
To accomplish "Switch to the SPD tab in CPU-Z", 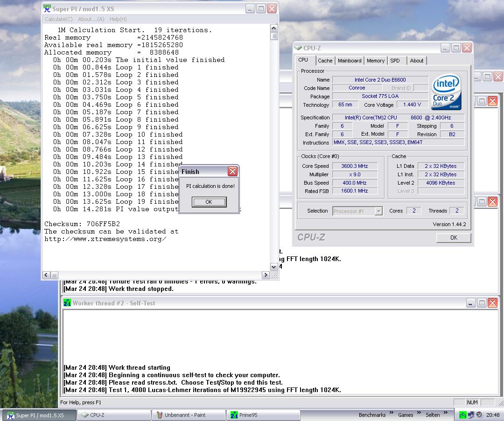I will 395,61.
